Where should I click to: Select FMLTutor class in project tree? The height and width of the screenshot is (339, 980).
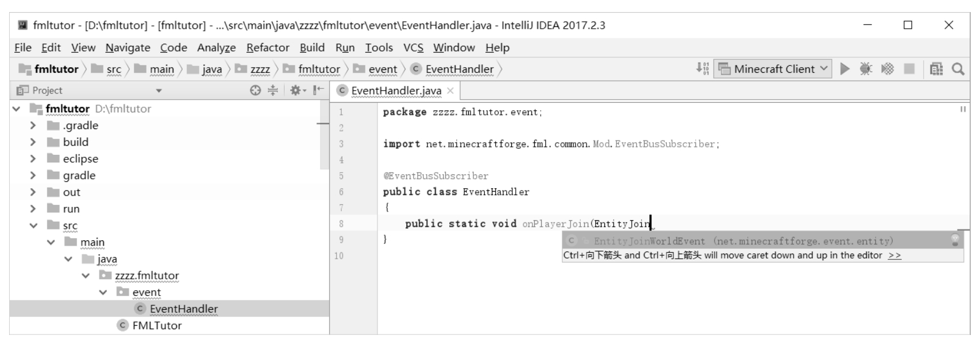(x=157, y=325)
